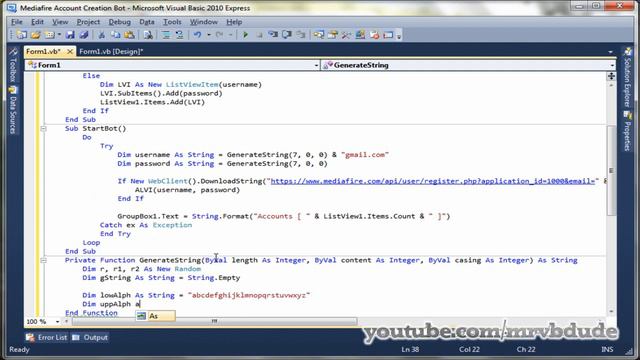Uncomment the selected lines icon
The height and width of the screenshot is (360, 640).
tap(180, 35)
